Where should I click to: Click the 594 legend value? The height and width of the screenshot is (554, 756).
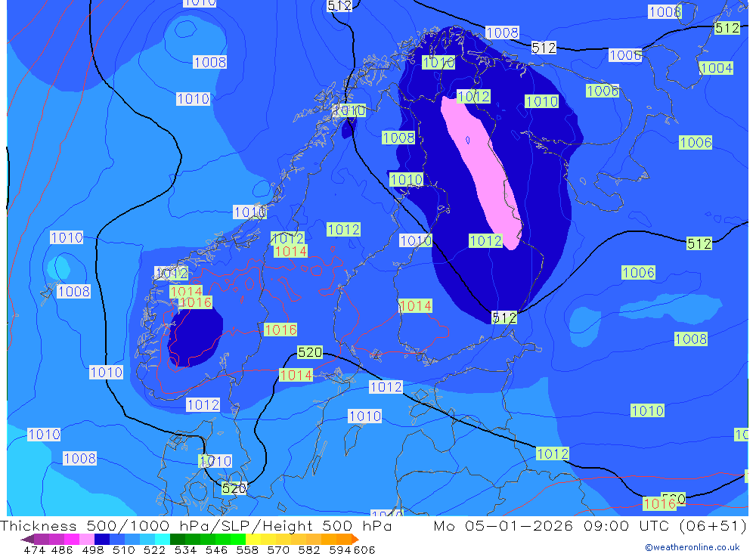pos(340,549)
